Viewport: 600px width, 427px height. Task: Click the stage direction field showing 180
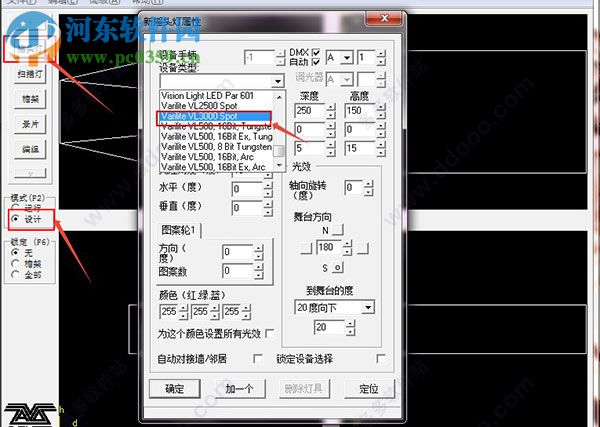click(329, 248)
